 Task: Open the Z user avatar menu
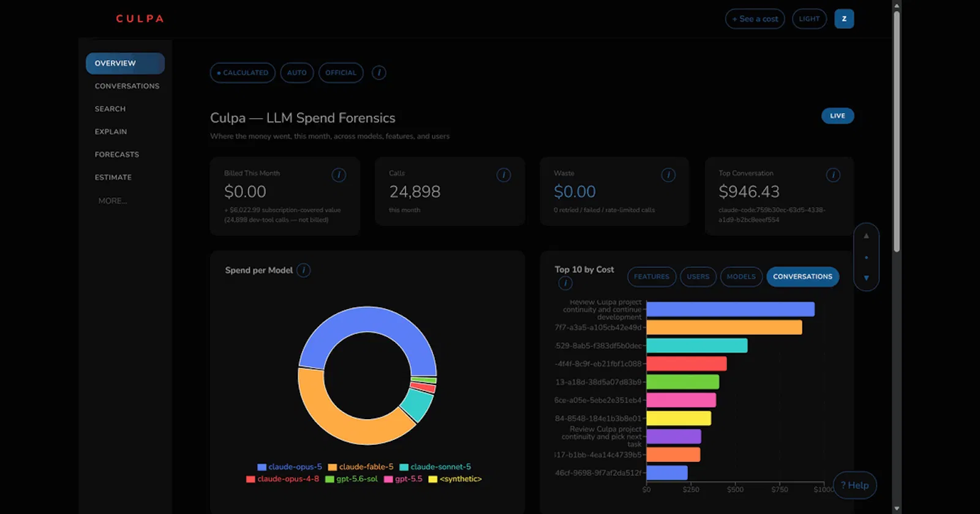[x=844, y=19]
